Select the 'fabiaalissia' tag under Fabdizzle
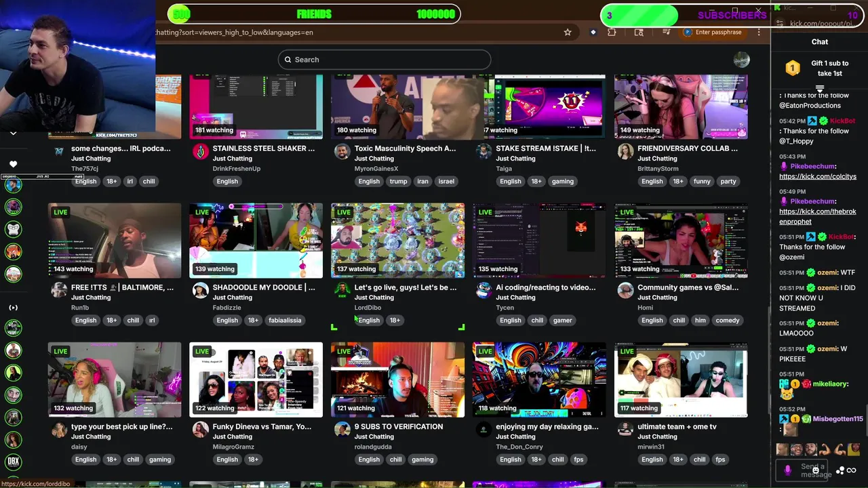Viewport: 868px width, 488px height. point(285,320)
